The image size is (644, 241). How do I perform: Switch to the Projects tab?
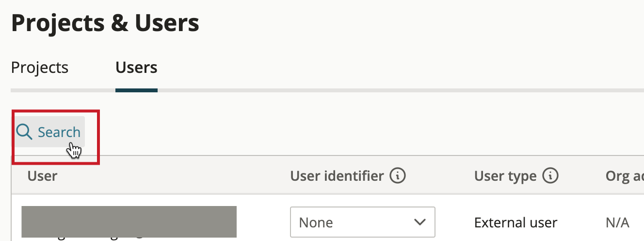tap(40, 67)
